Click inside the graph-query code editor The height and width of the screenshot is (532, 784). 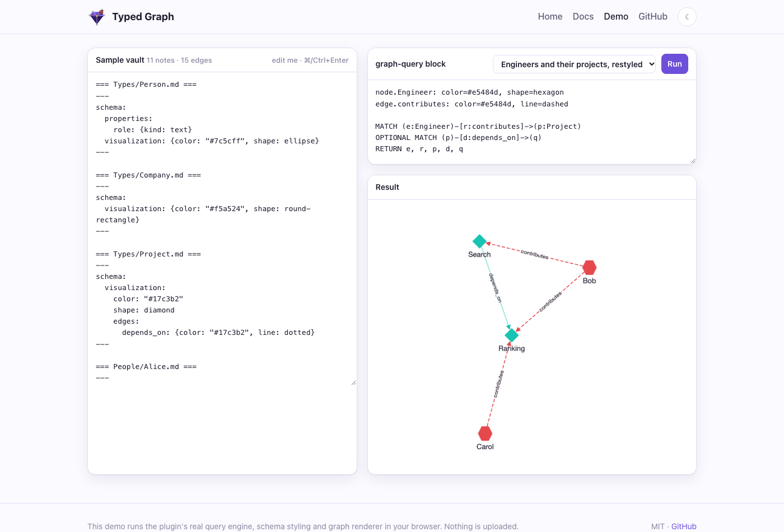tap(532, 122)
